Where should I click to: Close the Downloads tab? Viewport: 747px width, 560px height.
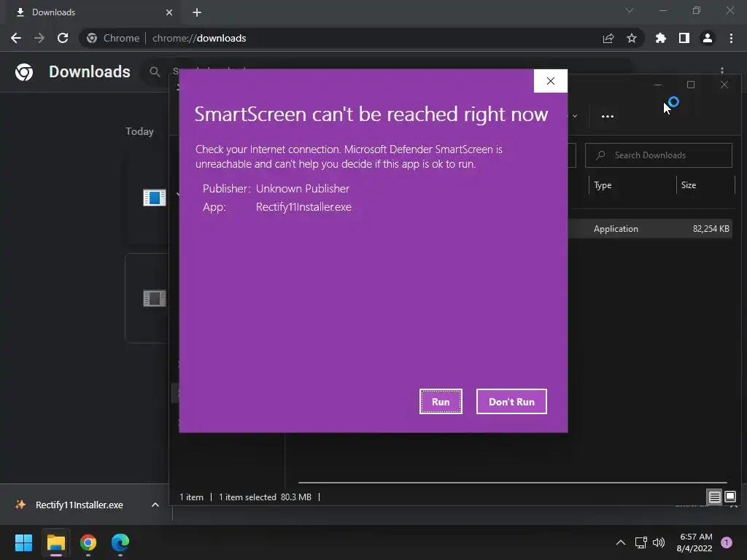pos(169,12)
